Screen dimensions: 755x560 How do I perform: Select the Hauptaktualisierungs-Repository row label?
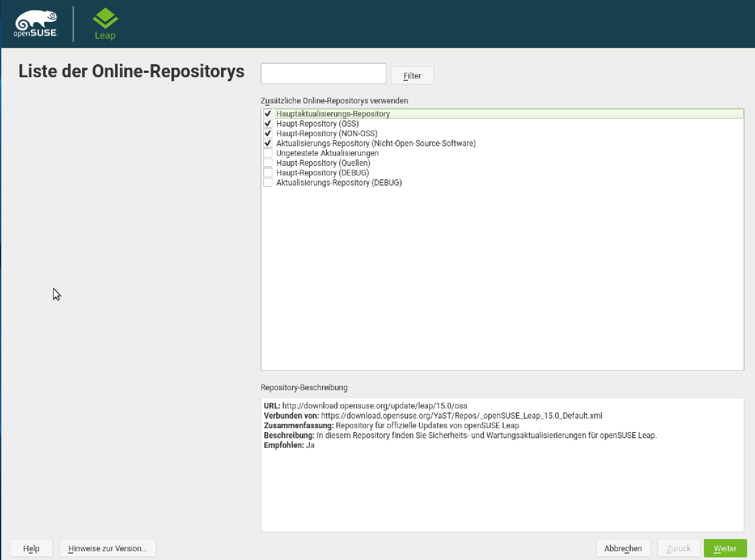pos(333,113)
